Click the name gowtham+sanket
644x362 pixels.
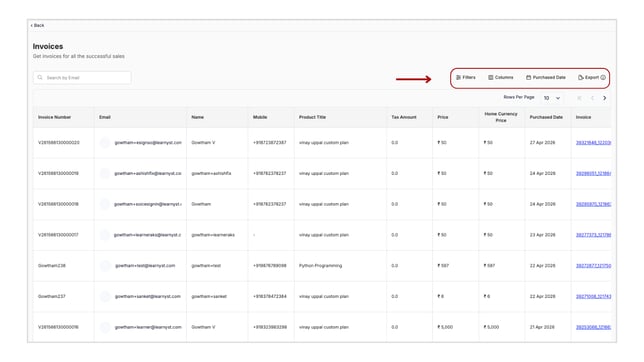[209, 297]
